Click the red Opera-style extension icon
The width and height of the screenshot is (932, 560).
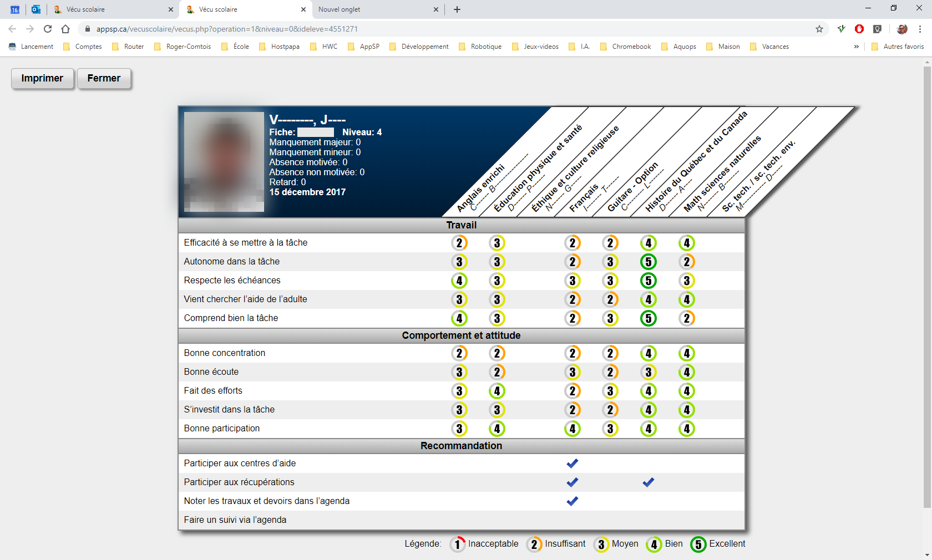pyautogui.click(x=859, y=29)
